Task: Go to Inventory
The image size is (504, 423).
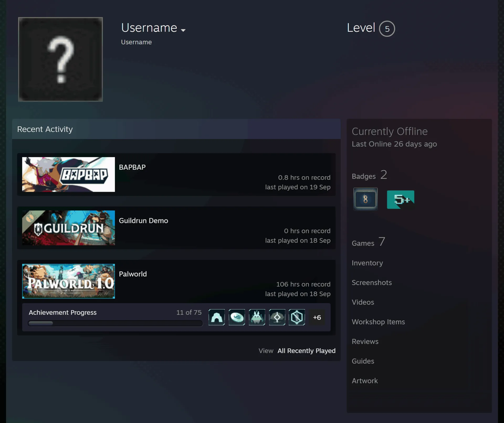Action: tap(367, 263)
